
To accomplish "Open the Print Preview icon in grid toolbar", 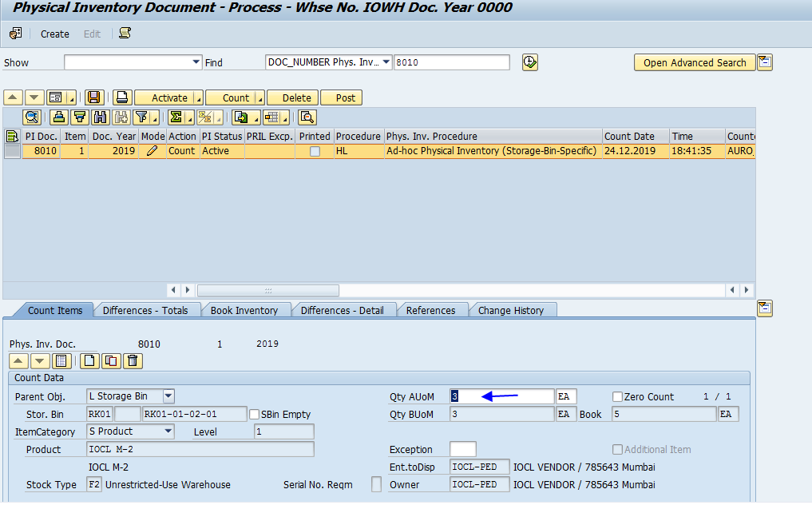I will (307, 117).
